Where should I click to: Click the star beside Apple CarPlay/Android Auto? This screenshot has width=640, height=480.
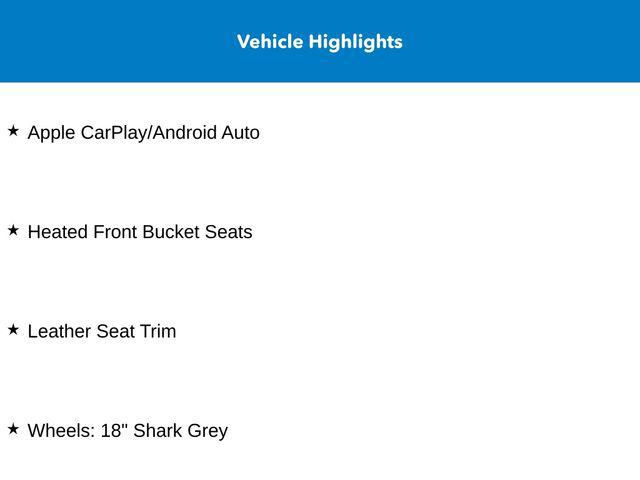(x=13, y=130)
